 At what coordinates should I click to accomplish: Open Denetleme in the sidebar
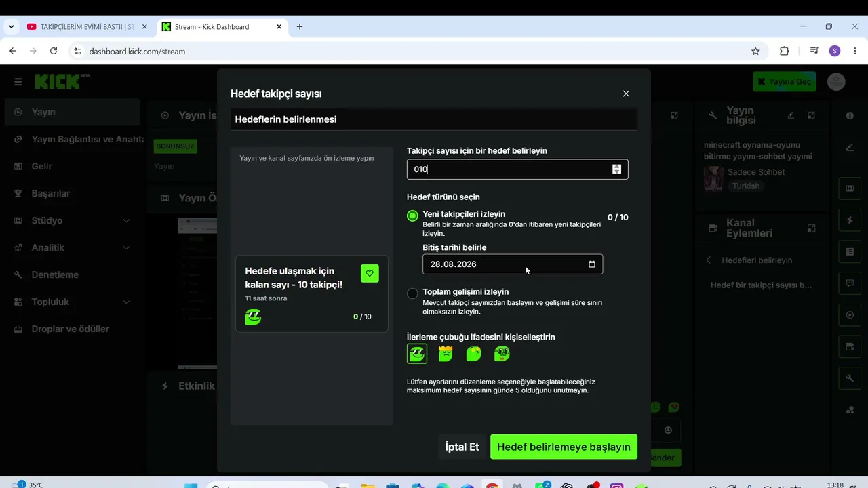(73, 274)
